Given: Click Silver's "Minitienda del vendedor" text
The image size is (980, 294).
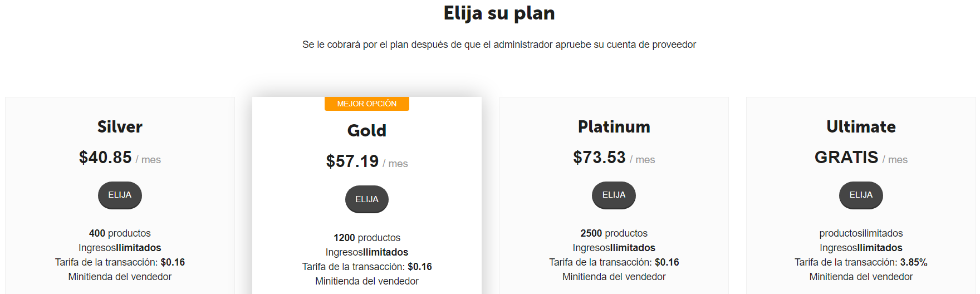Looking at the screenshot, I should coord(120,277).
